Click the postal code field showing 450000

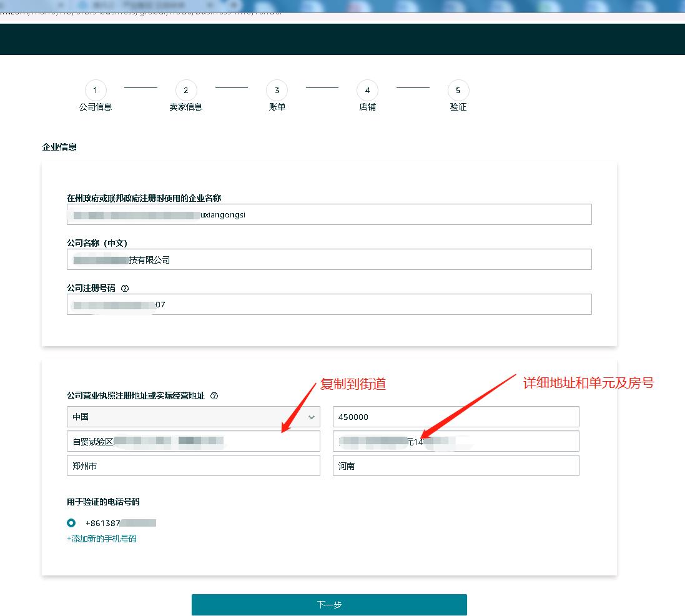[455, 417]
